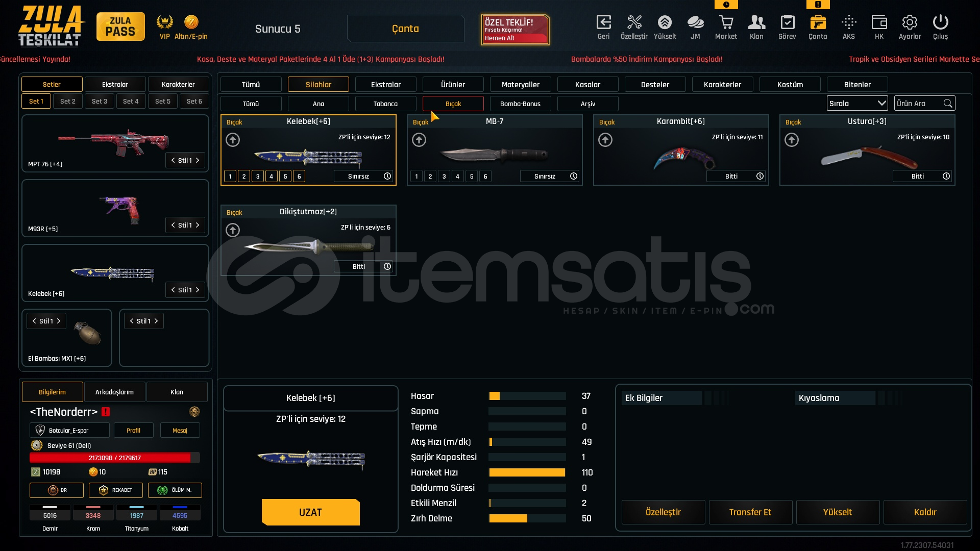The width and height of the screenshot is (980, 551).
Task: Open the JM coins icon
Action: coord(695,22)
